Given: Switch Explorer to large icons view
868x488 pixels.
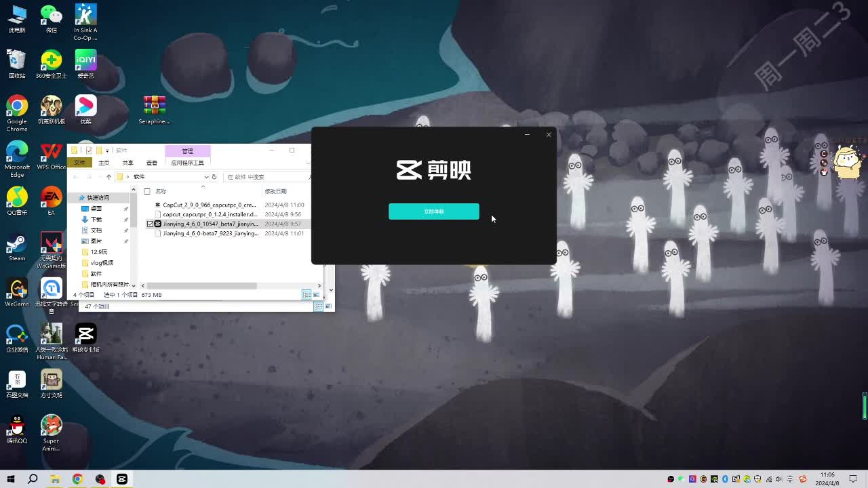Looking at the screenshot, I should tap(316, 295).
